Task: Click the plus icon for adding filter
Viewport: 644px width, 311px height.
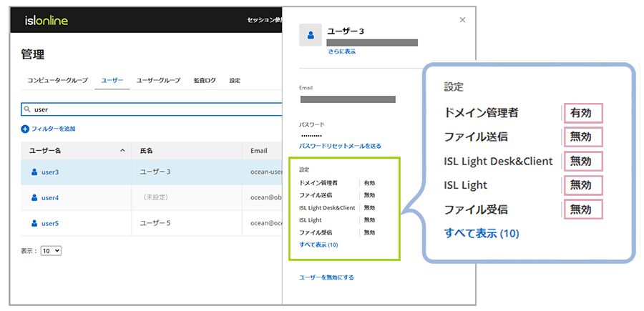Action: tap(24, 129)
